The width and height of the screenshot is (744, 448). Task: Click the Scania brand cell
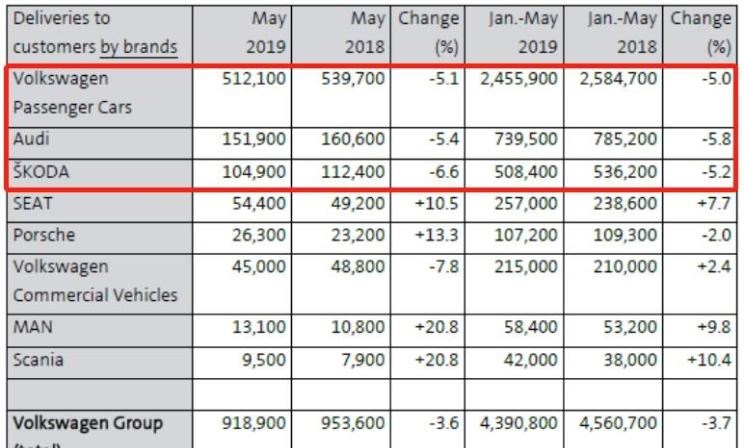39,359
